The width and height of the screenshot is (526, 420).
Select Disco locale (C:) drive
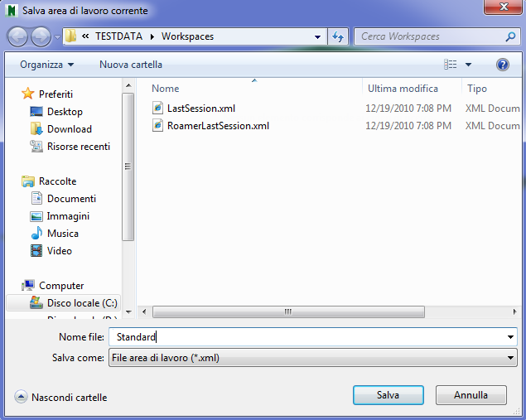pyautogui.click(x=82, y=303)
